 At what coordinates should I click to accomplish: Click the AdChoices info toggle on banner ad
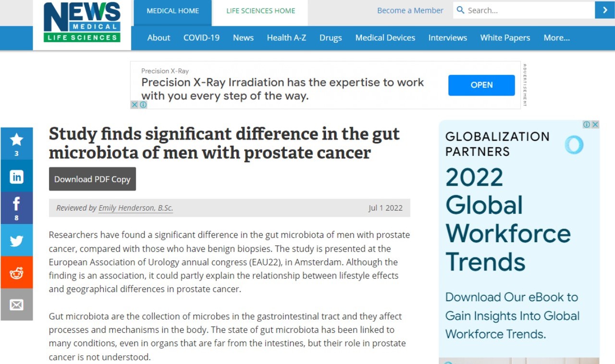143,105
